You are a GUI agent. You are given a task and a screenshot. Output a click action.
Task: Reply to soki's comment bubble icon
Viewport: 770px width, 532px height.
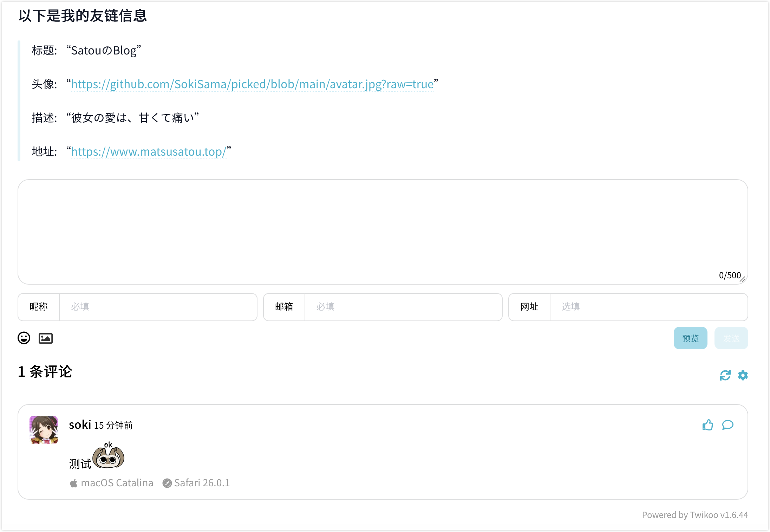tap(727, 425)
